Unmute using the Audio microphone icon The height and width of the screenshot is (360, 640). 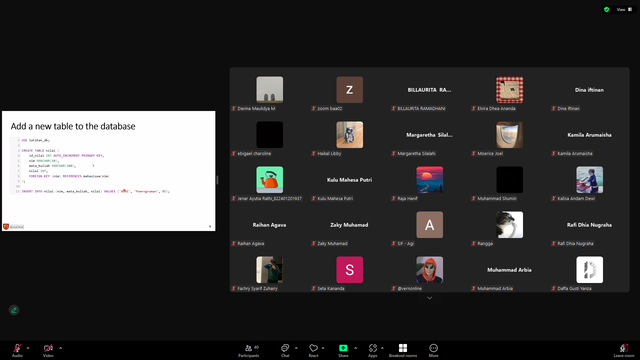tap(17, 348)
